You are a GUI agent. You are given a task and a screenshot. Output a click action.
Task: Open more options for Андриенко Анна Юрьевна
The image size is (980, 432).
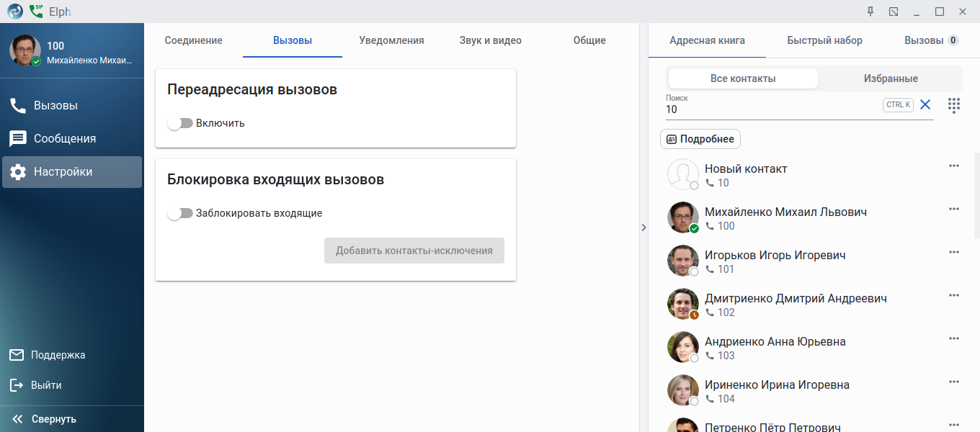(x=954, y=339)
